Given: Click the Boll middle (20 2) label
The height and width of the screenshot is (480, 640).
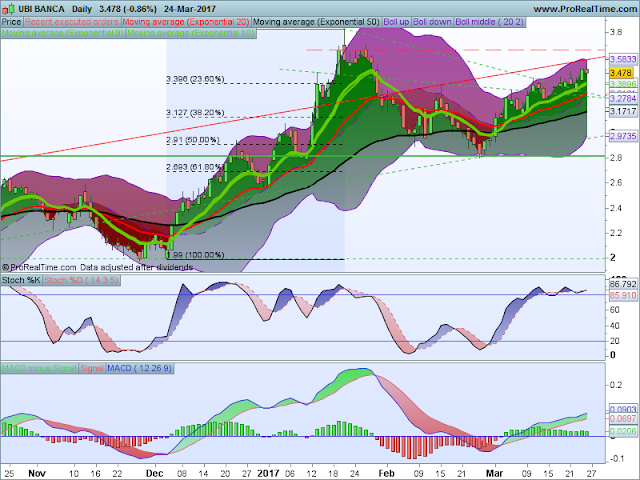Looking at the screenshot, I should pos(489,22).
